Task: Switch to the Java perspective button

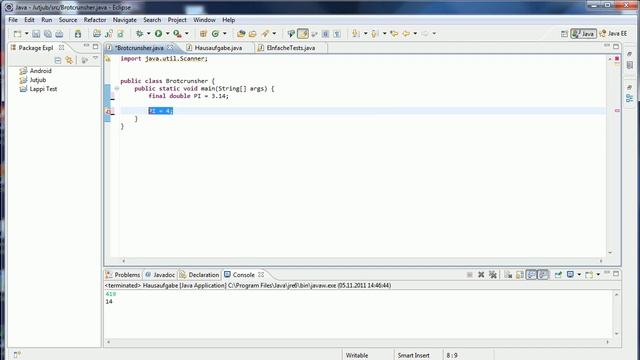Action: [x=583, y=34]
